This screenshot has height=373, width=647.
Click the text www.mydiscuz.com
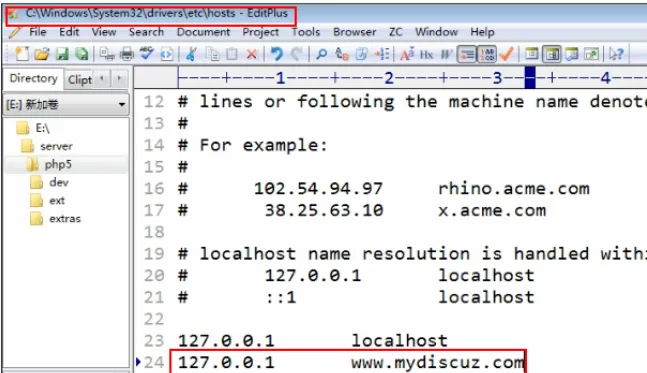point(437,363)
